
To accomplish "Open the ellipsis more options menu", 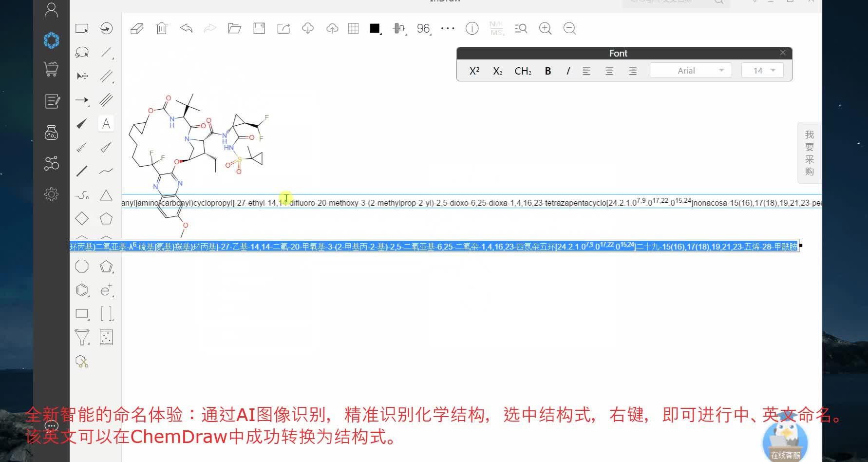I will pos(447,28).
